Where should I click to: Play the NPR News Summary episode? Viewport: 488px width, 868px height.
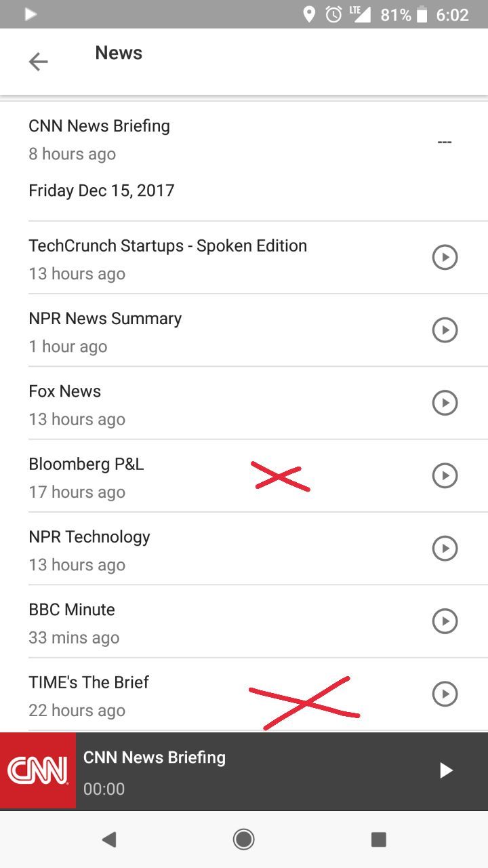445,330
